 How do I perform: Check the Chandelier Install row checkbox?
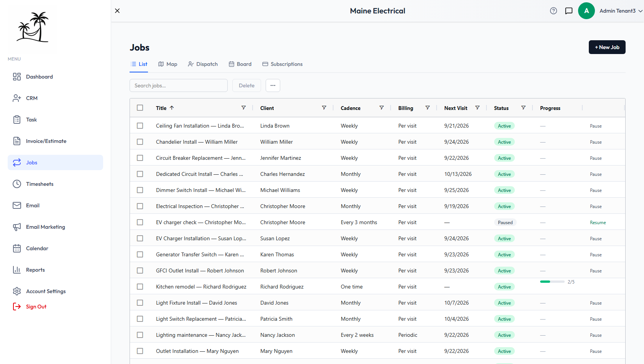pyautogui.click(x=140, y=142)
